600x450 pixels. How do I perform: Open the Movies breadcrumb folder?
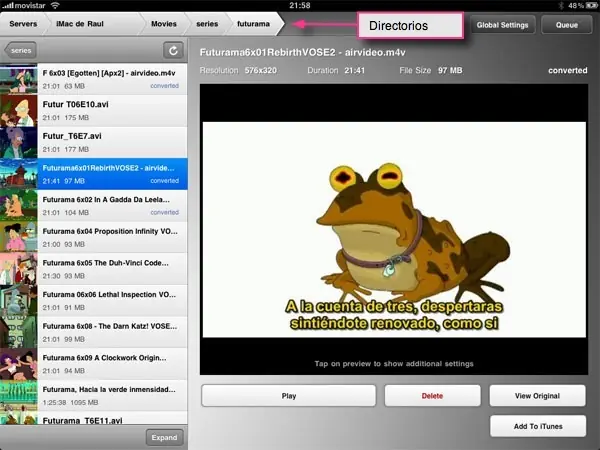[x=164, y=24]
